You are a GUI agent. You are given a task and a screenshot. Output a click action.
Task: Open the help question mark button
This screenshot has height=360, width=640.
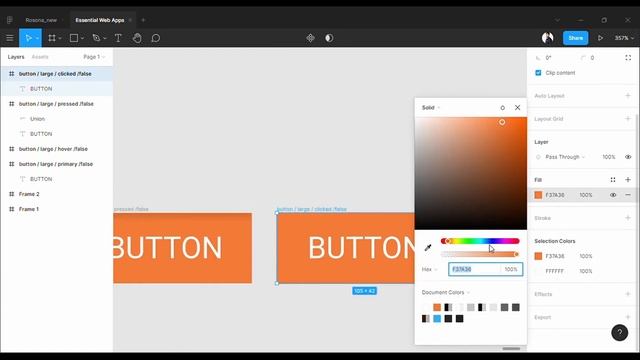point(620,333)
